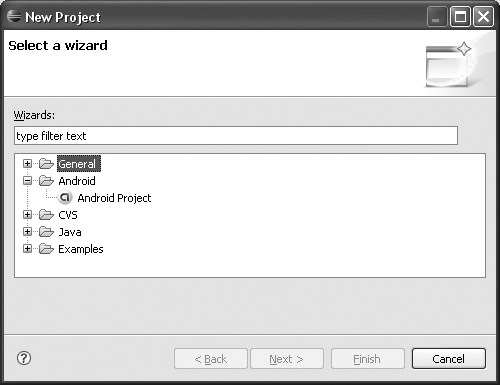
Task: Click the Next button
Action: (x=287, y=359)
